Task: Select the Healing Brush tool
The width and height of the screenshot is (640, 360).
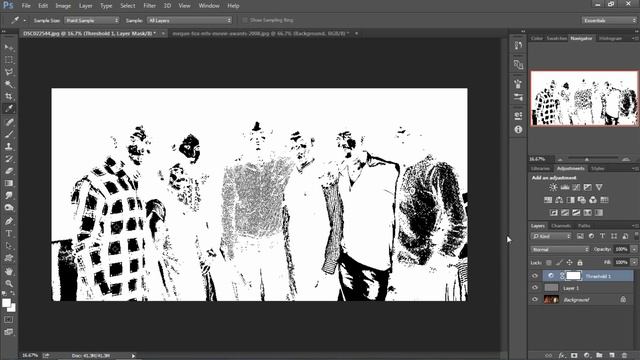Action: 9,122
